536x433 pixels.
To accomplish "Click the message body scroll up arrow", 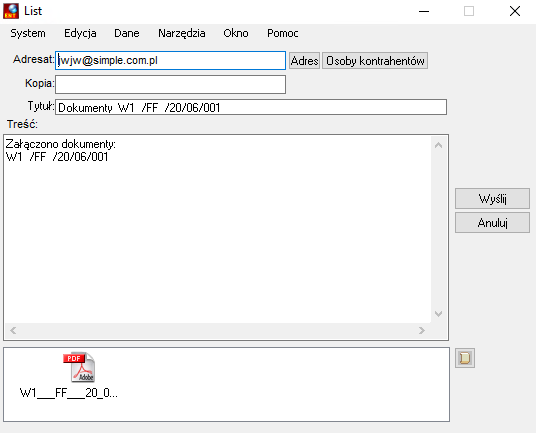I will pos(439,145).
